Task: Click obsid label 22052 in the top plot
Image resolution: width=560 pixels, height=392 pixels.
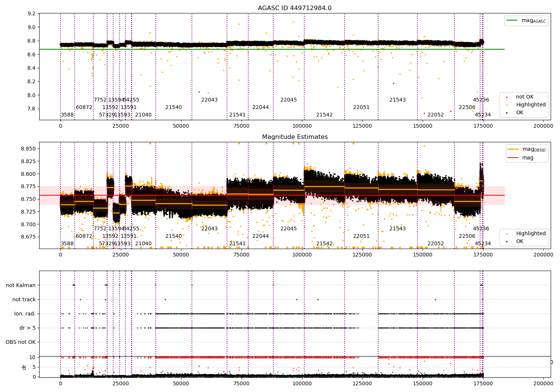Action: click(436, 115)
